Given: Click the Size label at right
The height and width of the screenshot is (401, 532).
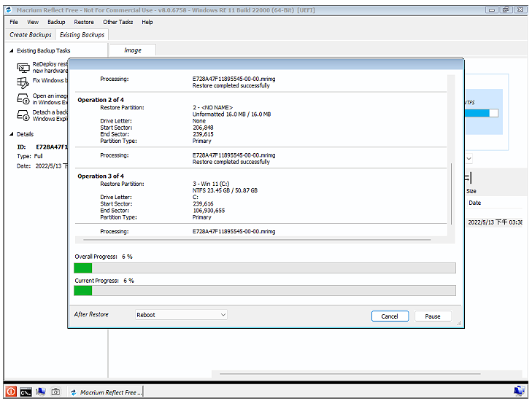Looking at the screenshot, I should [471, 191].
